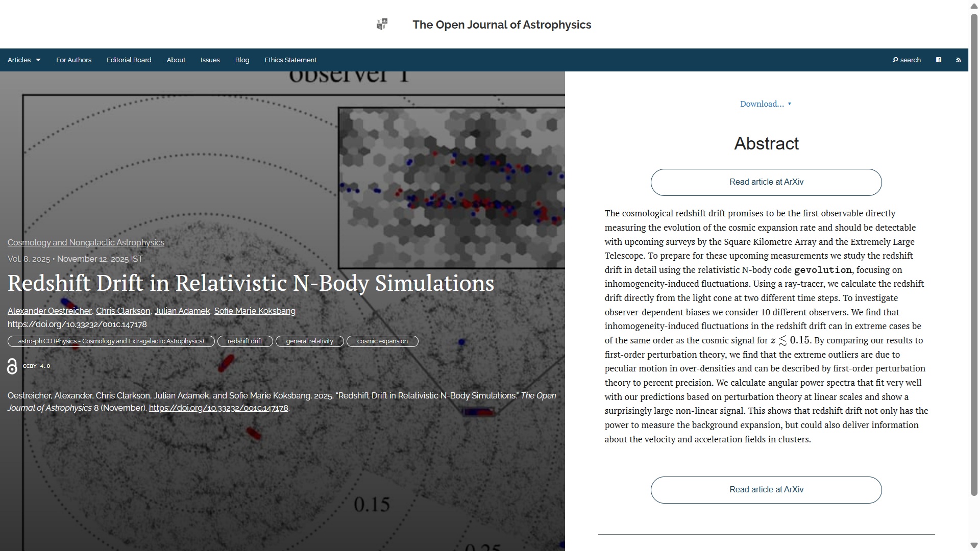Open the Facebook page icon
Image resolution: width=980 pixels, height=551 pixels.
(x=938, y=60)
